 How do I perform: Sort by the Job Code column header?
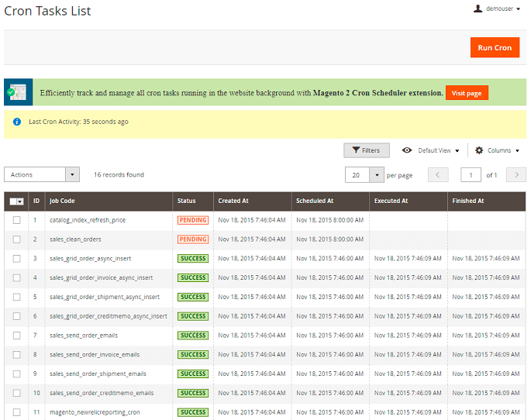click(x=62, y=201)
